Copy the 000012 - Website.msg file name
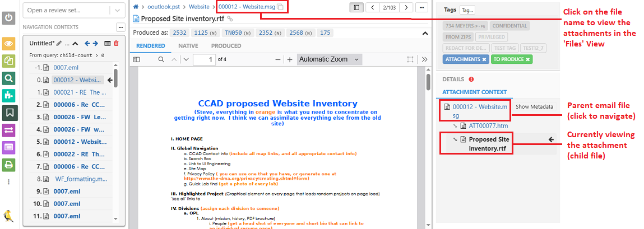Image resolution: width=644 pixels, height=229 pixels. [x=280, y=7]
